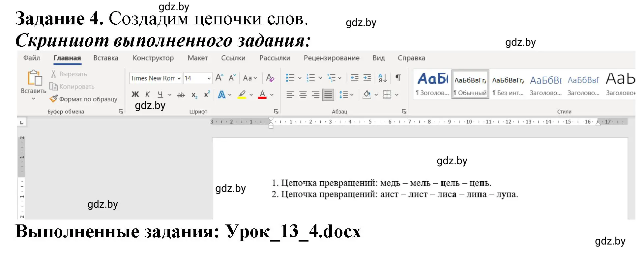Image resolution: width=644 pixels, height=259 pixels.
Task: Open the Вид tab
Action: point(379,58)
